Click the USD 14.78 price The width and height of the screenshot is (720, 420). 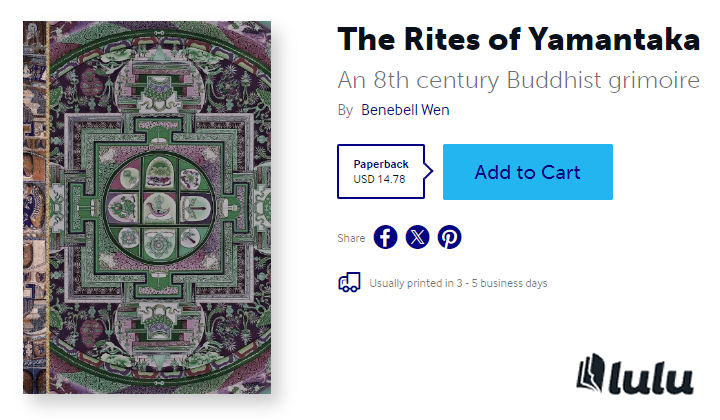[x=381, y=180]
